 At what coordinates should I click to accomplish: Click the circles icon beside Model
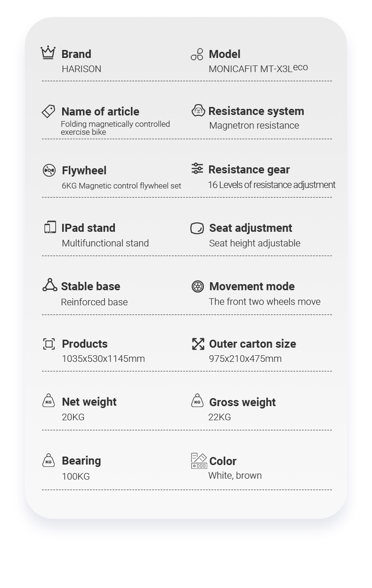pyautogui.click(x=197, y=54)
